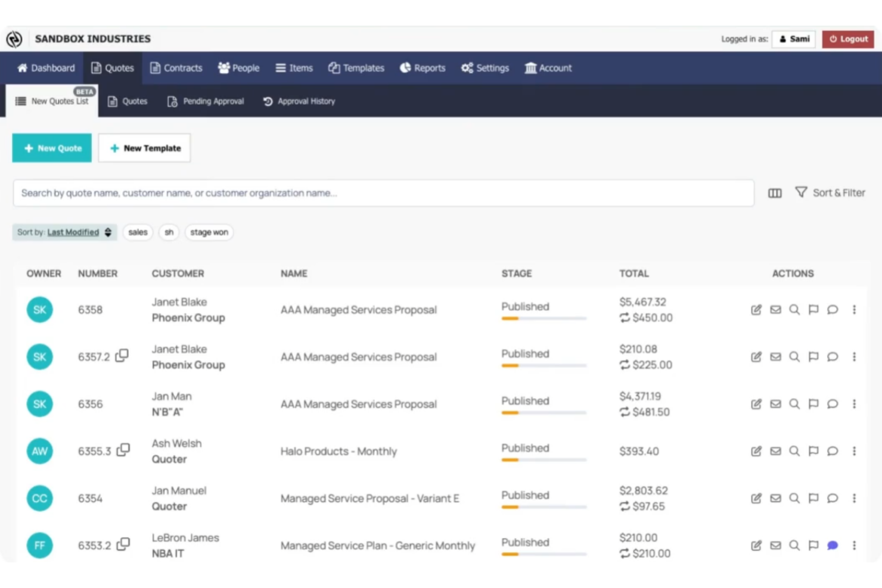Open the column layout icon near the search bar
Viewport: 882px width, 588px height.
775,193
